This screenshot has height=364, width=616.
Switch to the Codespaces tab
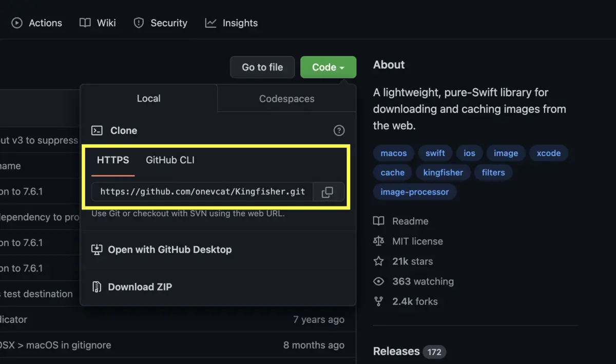[x=286, y=99]
